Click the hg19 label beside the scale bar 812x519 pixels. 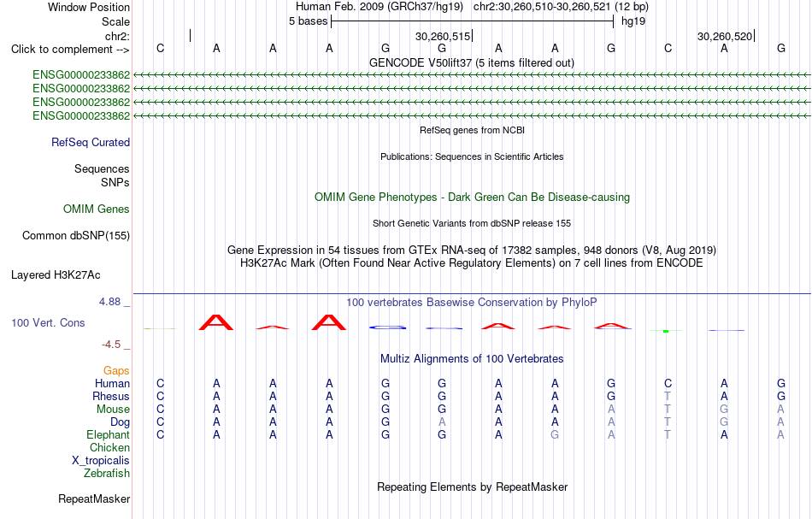click(x=633, y=21)
